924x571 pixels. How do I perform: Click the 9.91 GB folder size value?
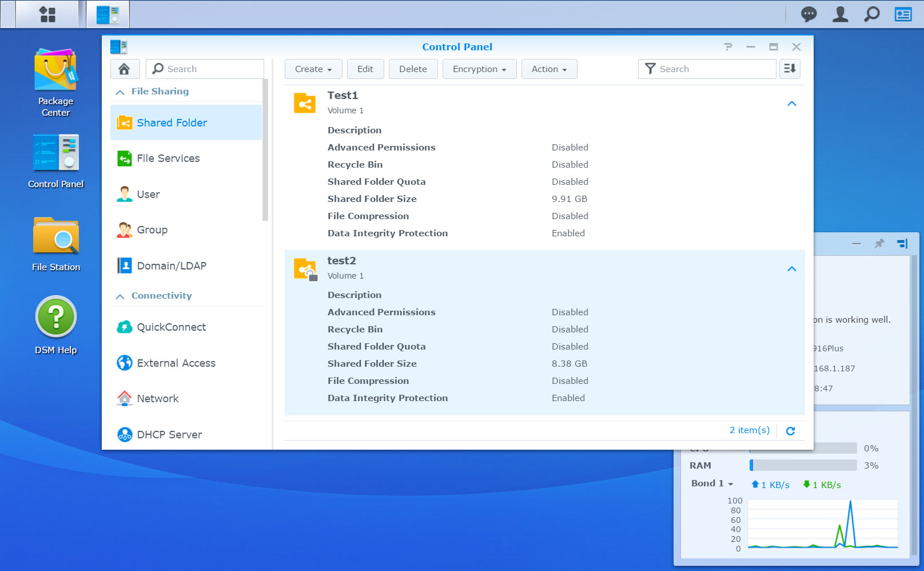(569, 199)
